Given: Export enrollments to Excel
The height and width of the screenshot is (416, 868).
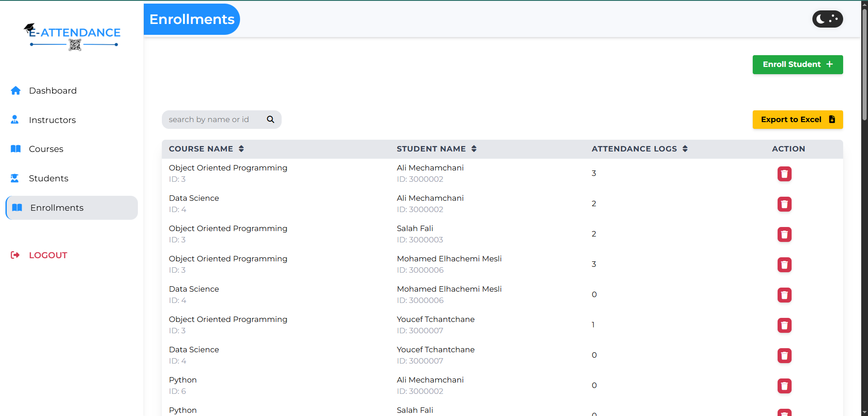Looking at the screenshot, I should (797, 120).
